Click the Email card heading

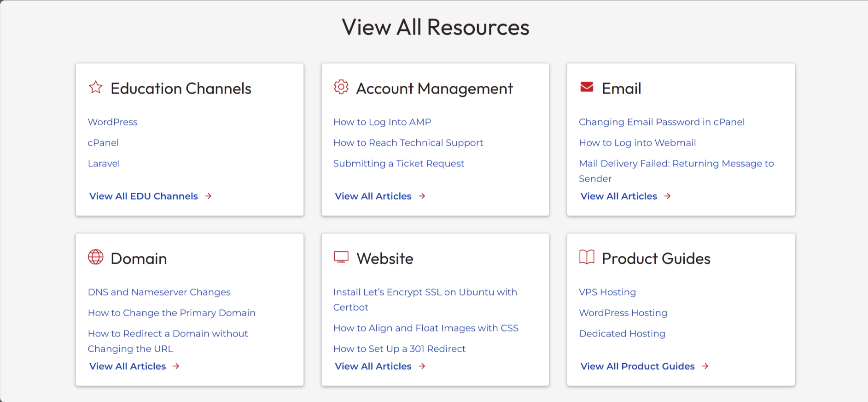(622, 88)
